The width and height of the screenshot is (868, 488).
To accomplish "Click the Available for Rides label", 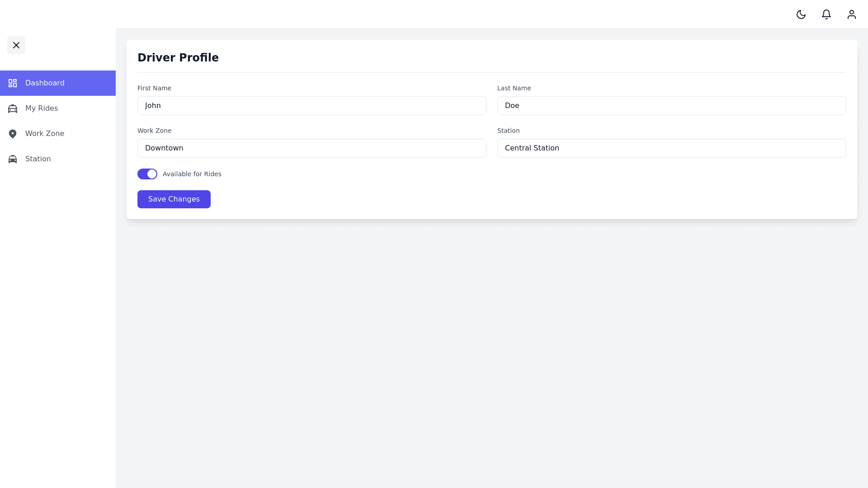I will point(192,174).
